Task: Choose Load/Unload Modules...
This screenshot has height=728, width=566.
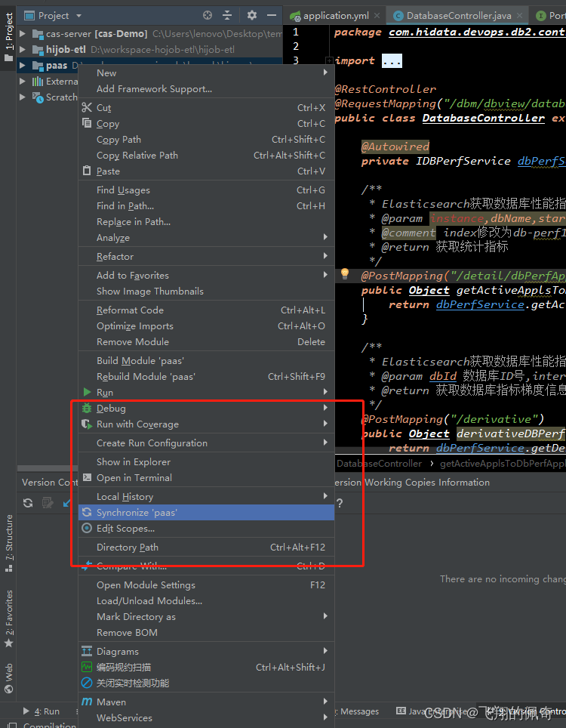Action: 207,601
